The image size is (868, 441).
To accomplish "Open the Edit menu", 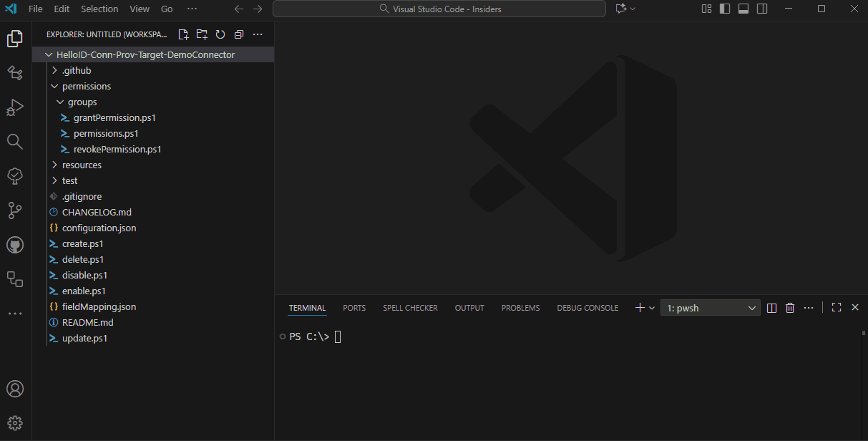I will 62,9.
